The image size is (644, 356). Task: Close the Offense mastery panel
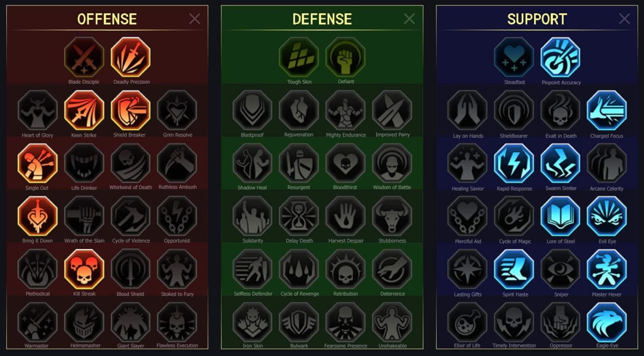coord(195,19)
